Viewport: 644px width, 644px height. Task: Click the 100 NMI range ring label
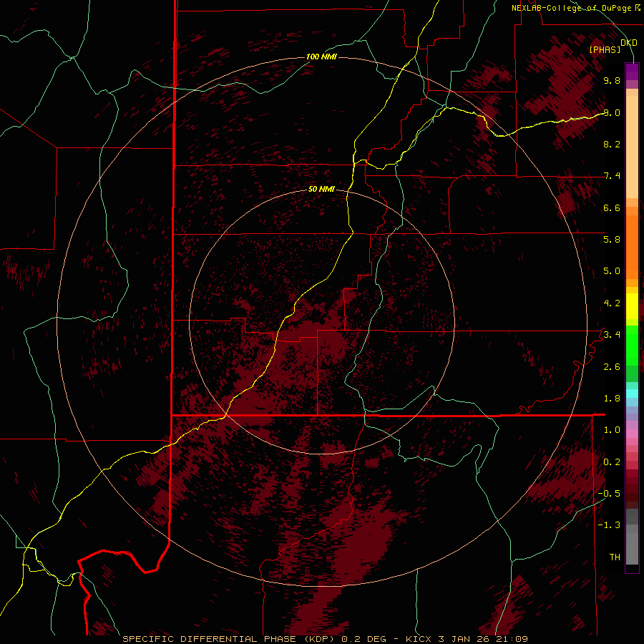[321, 57]
